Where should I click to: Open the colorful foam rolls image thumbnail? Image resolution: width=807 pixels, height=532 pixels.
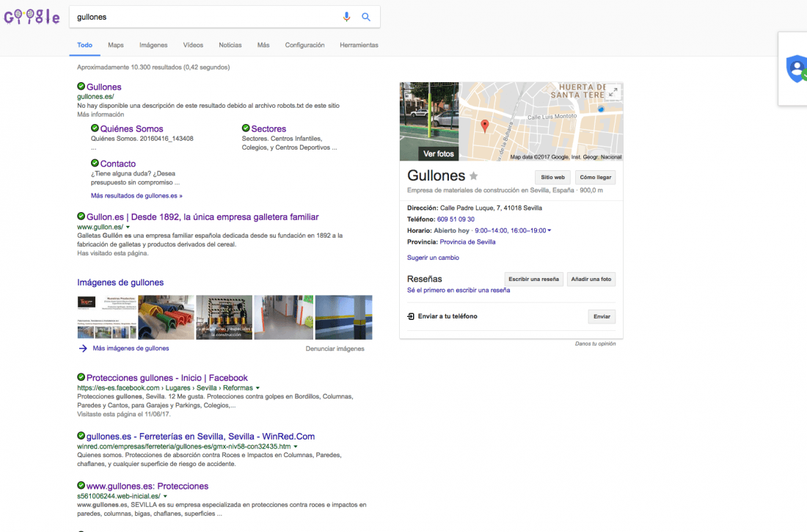click(x=167, y=317)
